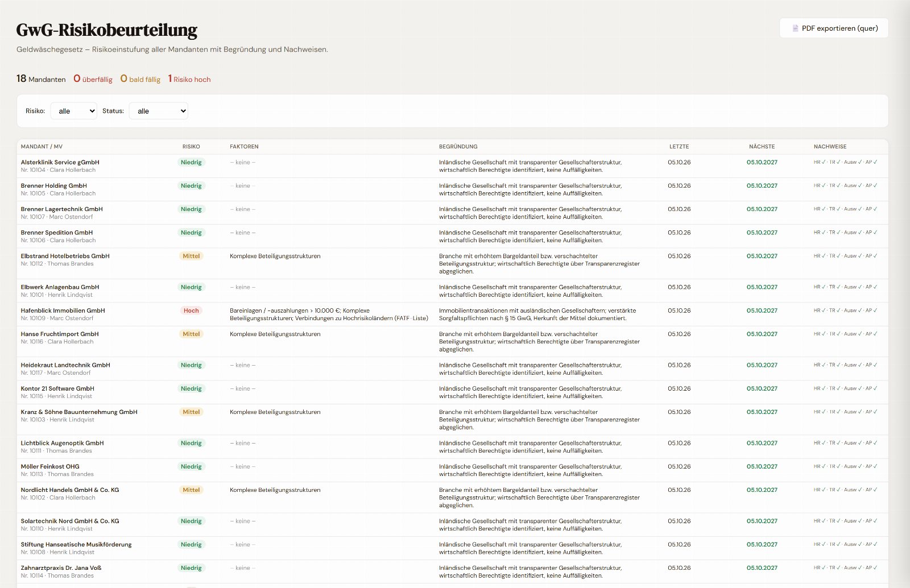Click the 'Hoch' risk badge
This screenshot has height=588, width=910.
pyautogui.click(x=191, y=310)
